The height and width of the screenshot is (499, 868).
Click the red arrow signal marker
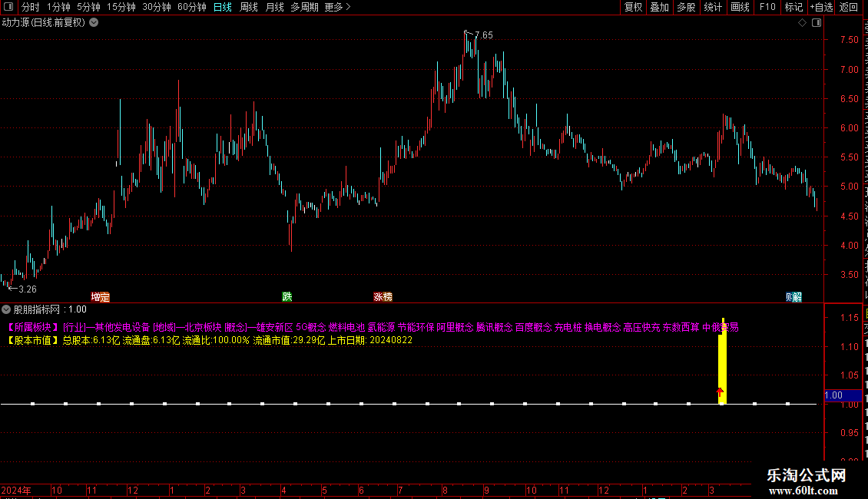(x=720, y=392)
